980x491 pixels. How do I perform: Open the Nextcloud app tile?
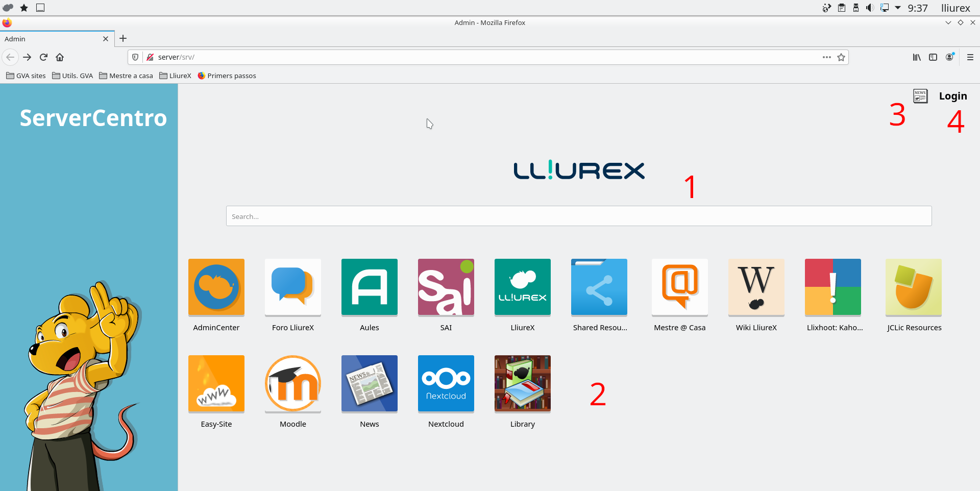coord(446,383)
